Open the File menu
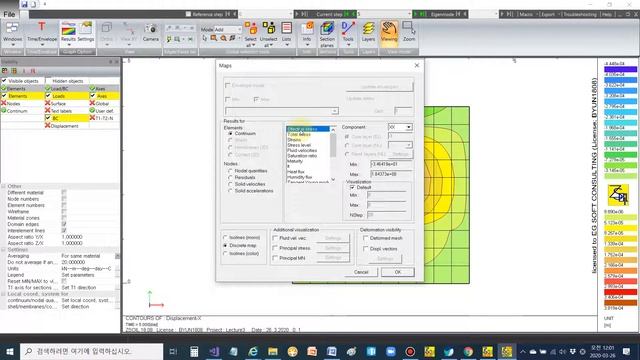 (x=9, y=14)
